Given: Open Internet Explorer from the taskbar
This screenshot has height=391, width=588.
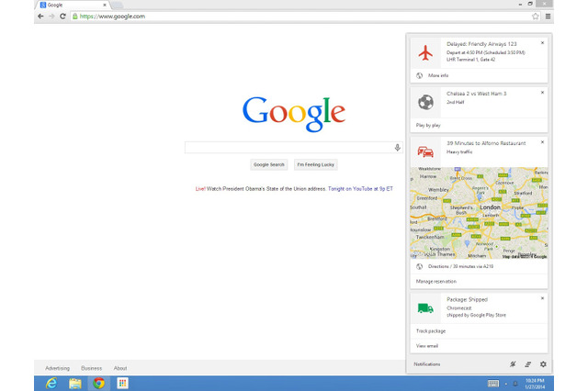Looking at the screenshot, I should 51,383.
